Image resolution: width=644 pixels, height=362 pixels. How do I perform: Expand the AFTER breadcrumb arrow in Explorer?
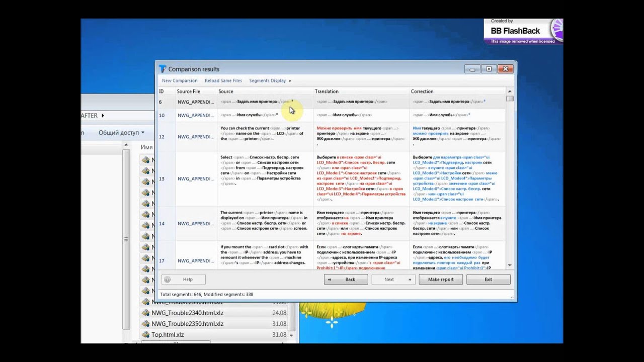(103, 116)
